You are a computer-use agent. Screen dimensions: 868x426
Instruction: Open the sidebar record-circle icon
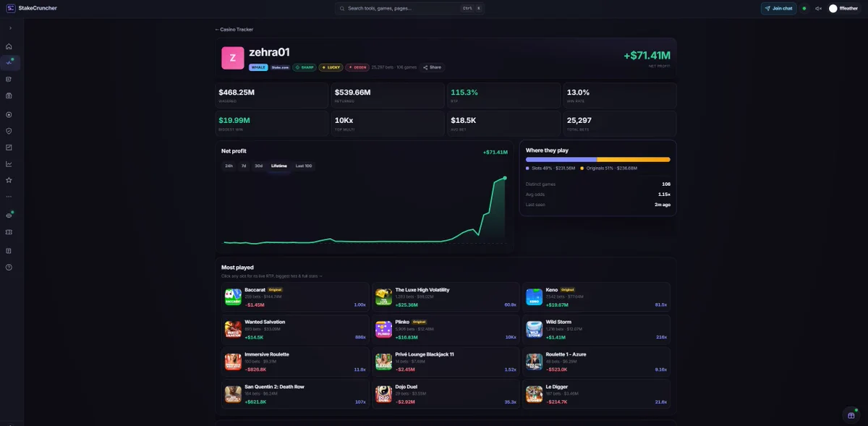[9, 114]
